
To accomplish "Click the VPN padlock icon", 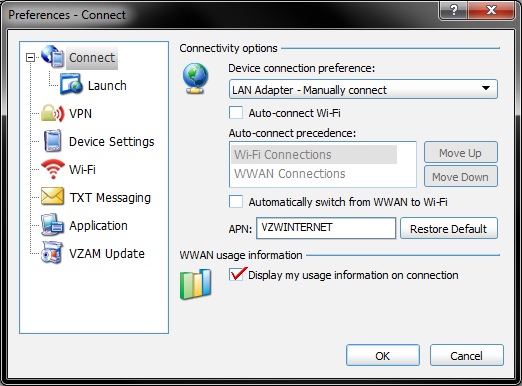I will [x=52, y=113].
